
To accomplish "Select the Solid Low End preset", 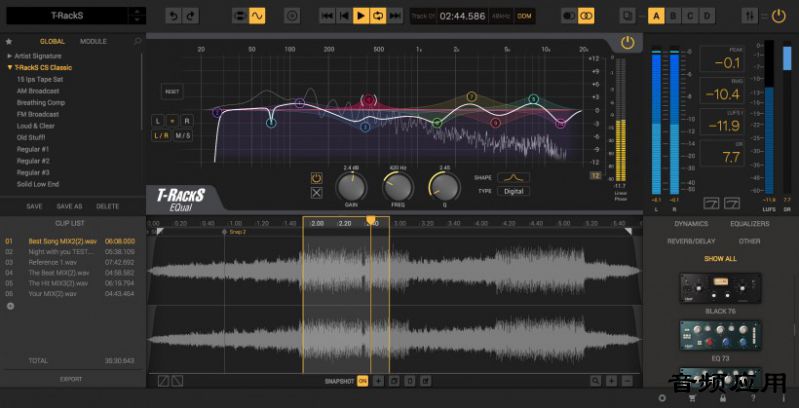I will tap(38, 184).
